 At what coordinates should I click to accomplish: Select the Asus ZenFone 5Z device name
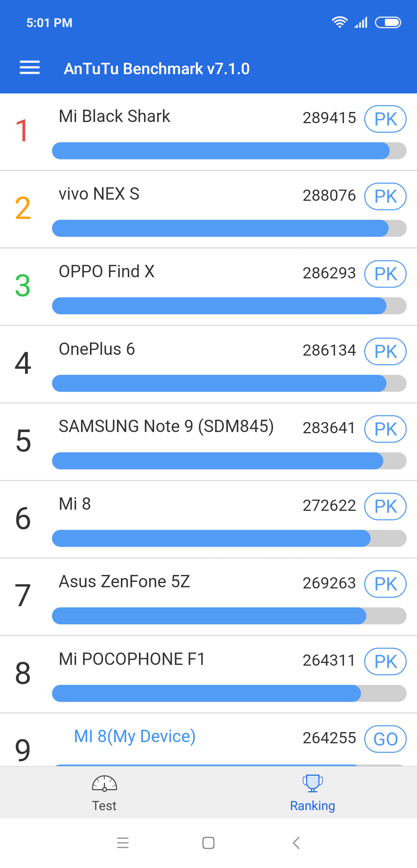124,581
